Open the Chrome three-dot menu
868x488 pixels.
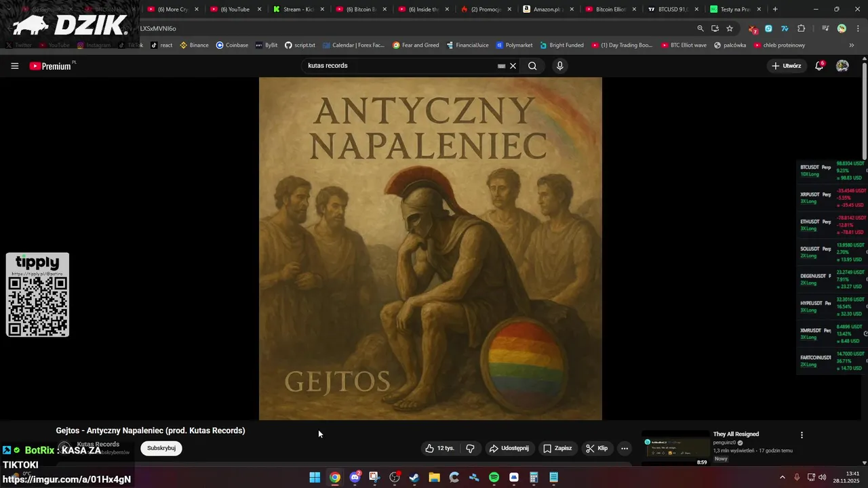[x=859, y=28]
